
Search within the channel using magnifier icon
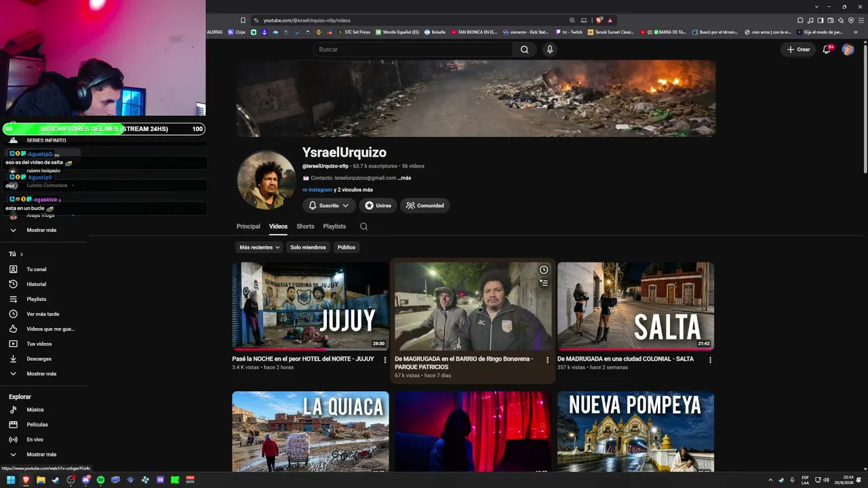[363, 226]
